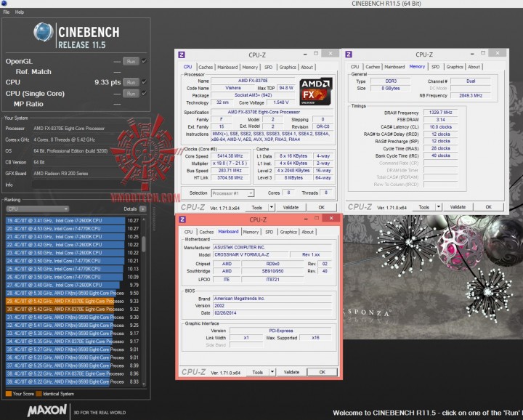Switch to Graphics tab in CPU window
This screenshot has width=523, height=420.
tap(288, 67)
